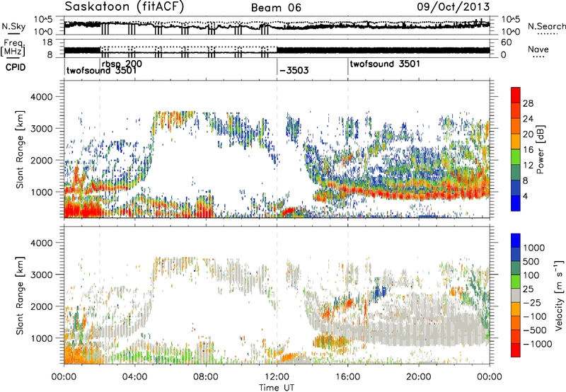Viewport: 566px width, 392px height.
Task: Click the 'Freq. [MHz]' axis label
Action: 13,48
